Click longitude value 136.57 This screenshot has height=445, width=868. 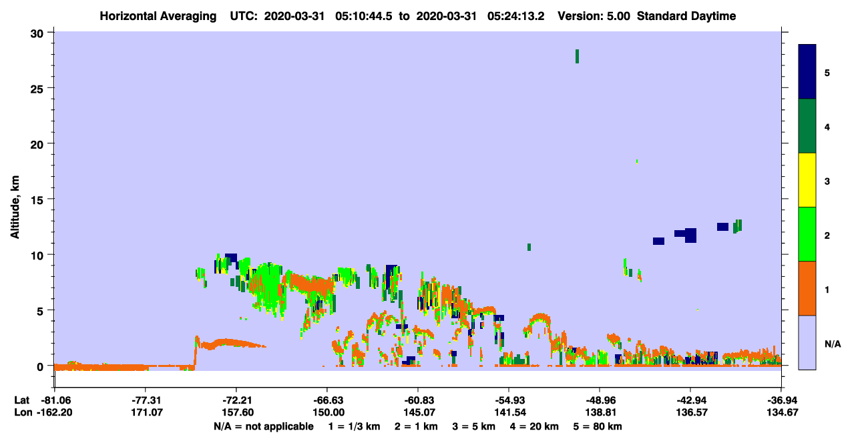point(690,413)
